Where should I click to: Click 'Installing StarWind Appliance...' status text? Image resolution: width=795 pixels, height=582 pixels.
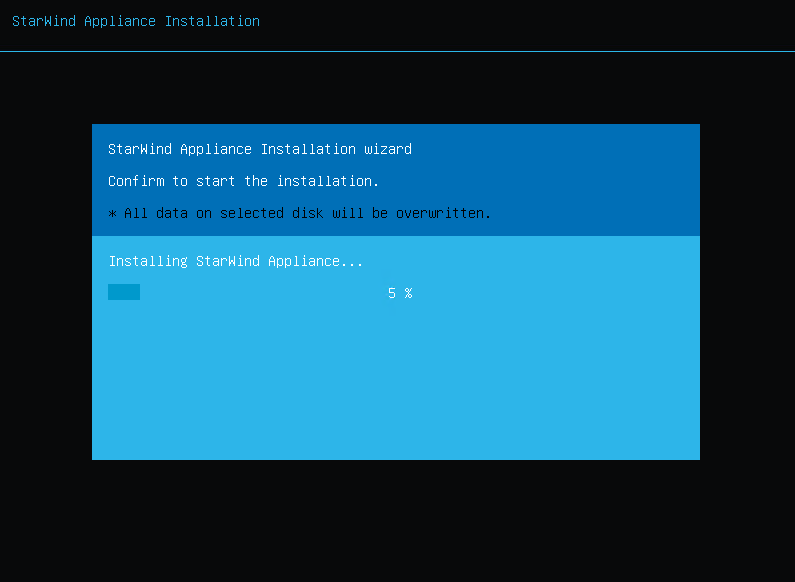tap(236, 261)
